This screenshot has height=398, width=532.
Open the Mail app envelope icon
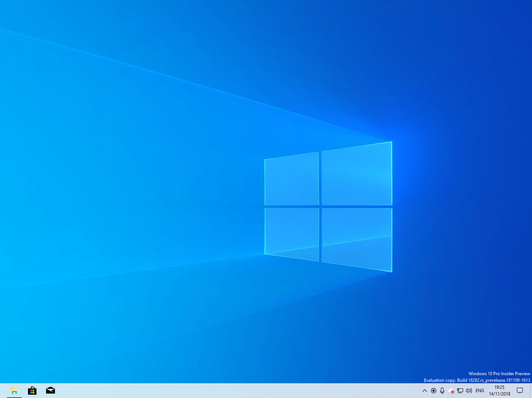[51, 391]
